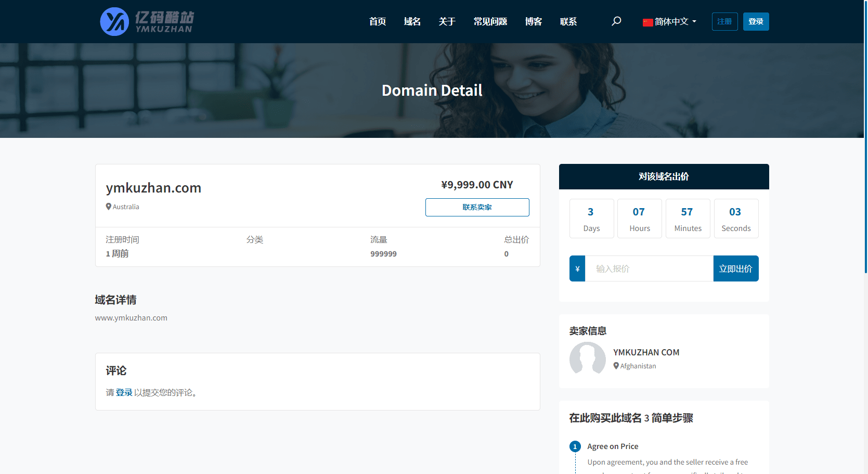Click the Agree on Price step heading
The image size is (868, 474).
click(613, 446)
